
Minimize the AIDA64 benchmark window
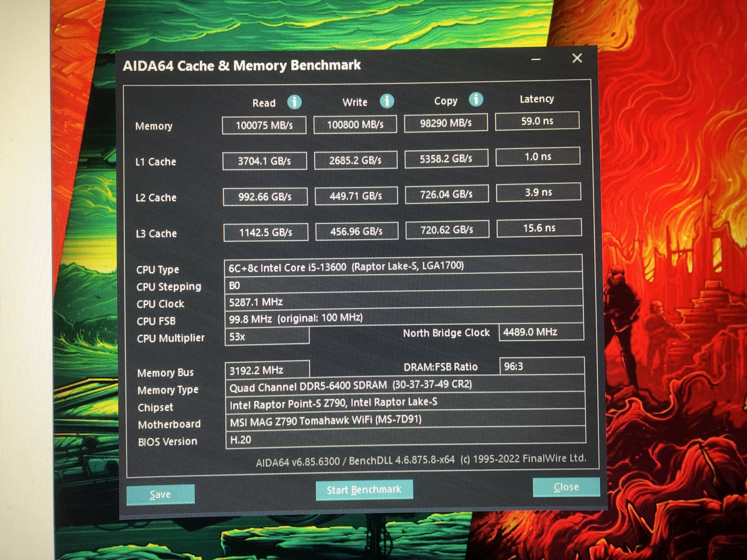point(536,60)
